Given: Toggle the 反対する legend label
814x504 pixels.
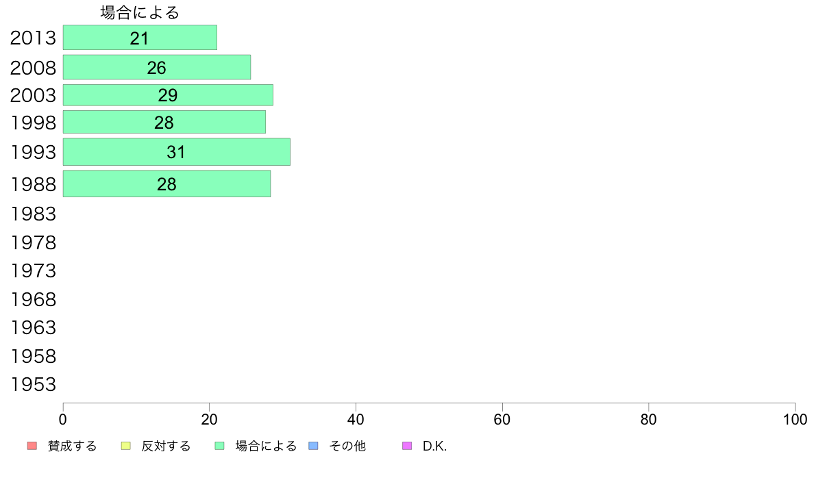Looking at the screenshot, I should 166,446.
